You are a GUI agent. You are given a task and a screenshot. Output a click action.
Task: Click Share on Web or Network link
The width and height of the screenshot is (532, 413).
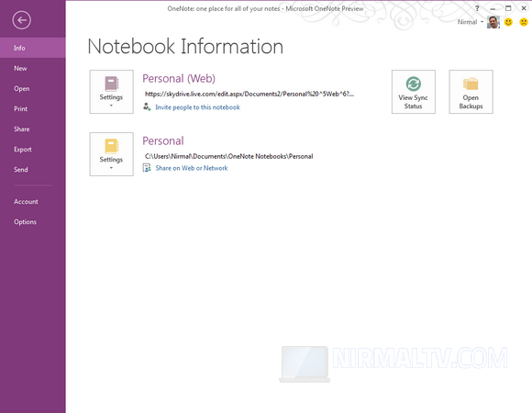click(x=192, y=168)
